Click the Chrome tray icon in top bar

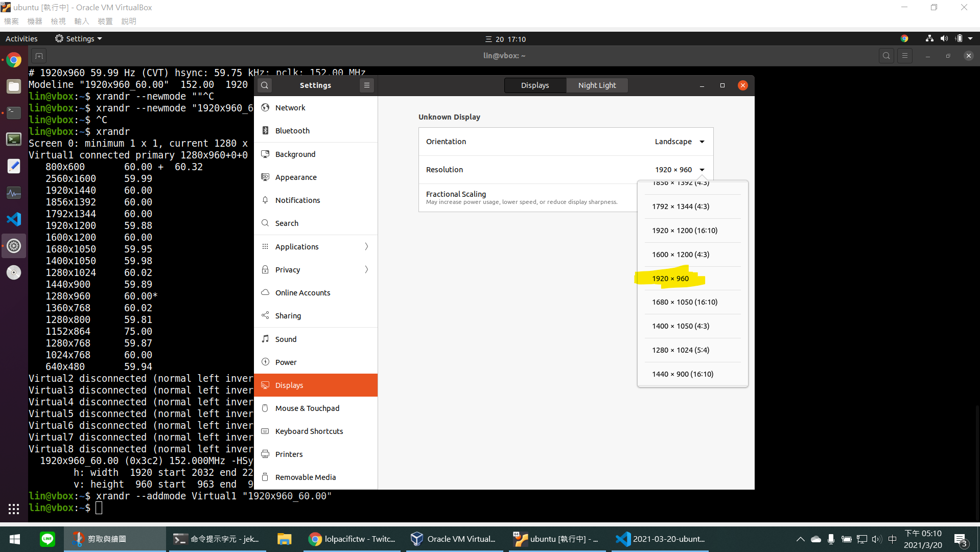[x=904, y=39]
